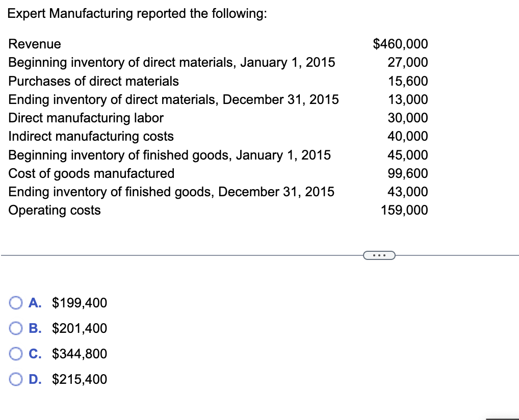The image size is (519, 420).
Task: Click the blue letter B answer label
Action: tap(34, 328)
